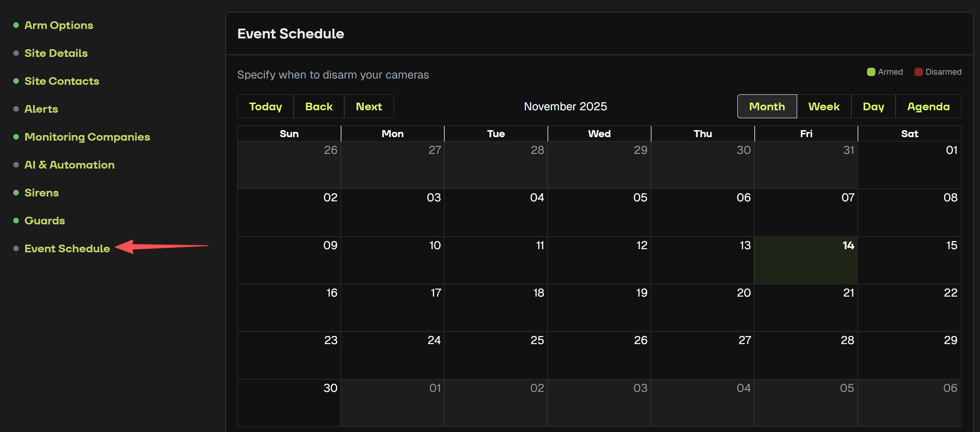Viewport: 980px width, 432px height.
Task: Select November 14 on the calendar
Action: click(806, 261)
